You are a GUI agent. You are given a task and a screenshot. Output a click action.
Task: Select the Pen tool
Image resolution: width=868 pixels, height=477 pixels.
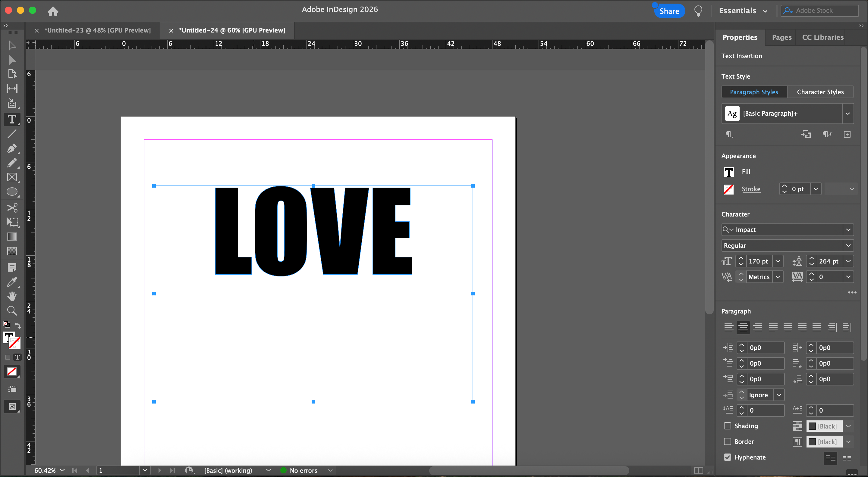[12, 148]
